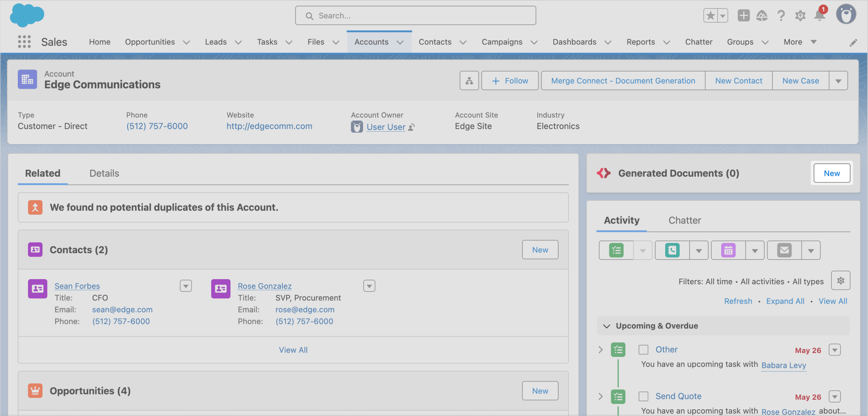Click the Search box
Screen dimensions: 868x416
(415, 15)
